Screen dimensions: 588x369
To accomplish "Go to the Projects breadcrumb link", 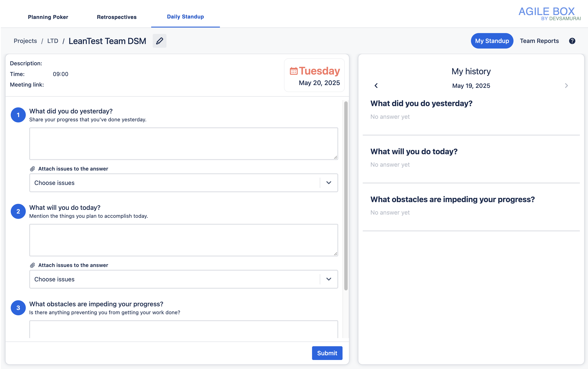I will (x=25, y=41).
